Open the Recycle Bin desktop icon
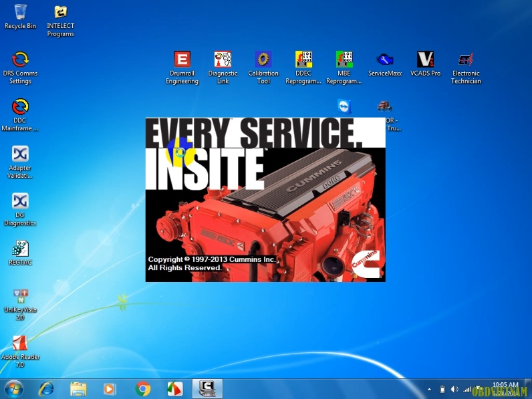532x399 pixels. click(x=20, y=16)
